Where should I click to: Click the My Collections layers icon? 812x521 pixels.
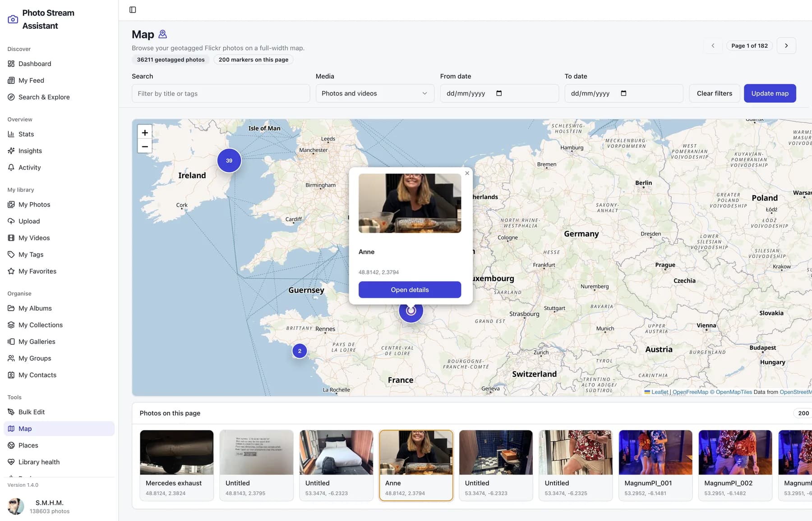pos(11,324)
